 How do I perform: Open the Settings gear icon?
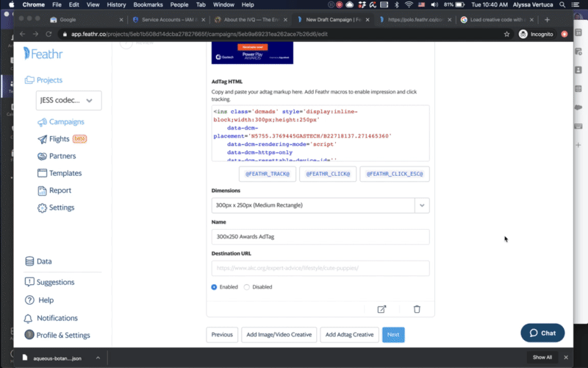click(42, 208)
